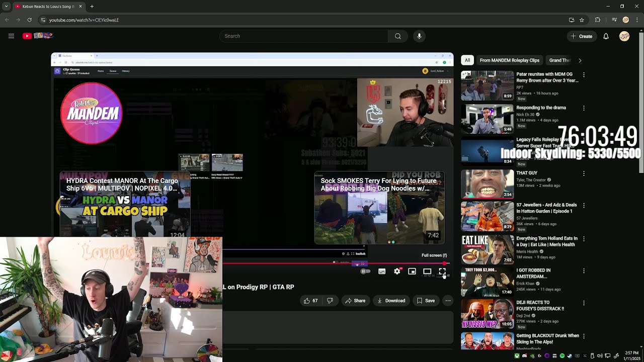
Task: Open tab search dropdown arrow
Action: [x=6, y=7]
